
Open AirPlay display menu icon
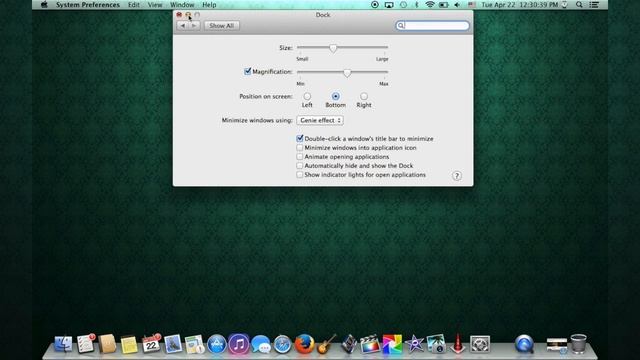(389, 5)
